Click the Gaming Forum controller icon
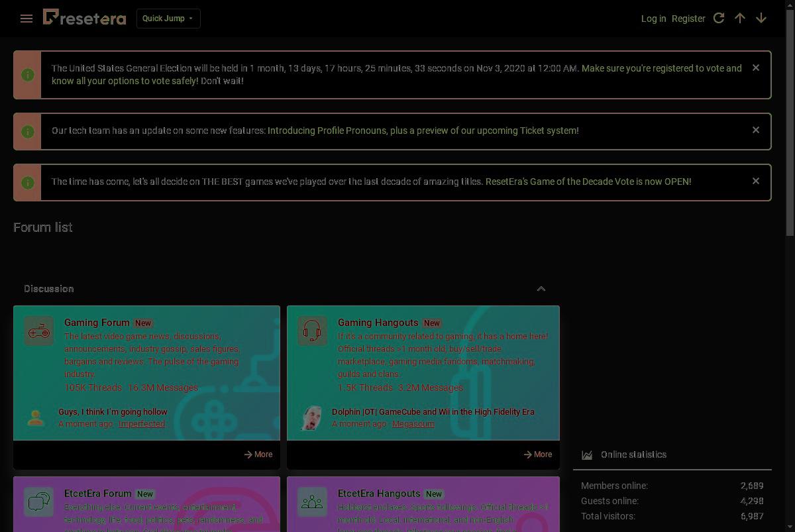 (39, 331)
